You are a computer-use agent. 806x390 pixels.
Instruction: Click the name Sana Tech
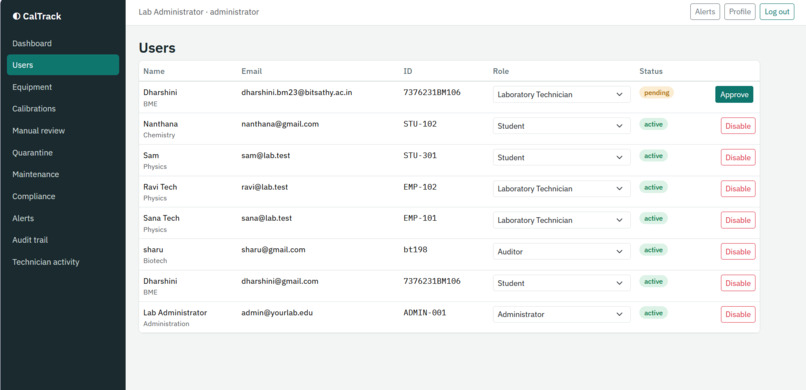point(161,218)
